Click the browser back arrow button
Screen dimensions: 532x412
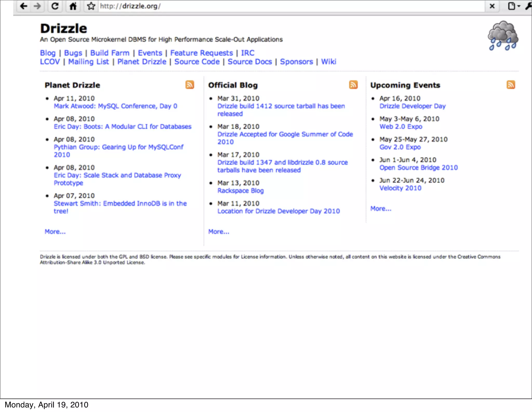(x=24, y=6)
